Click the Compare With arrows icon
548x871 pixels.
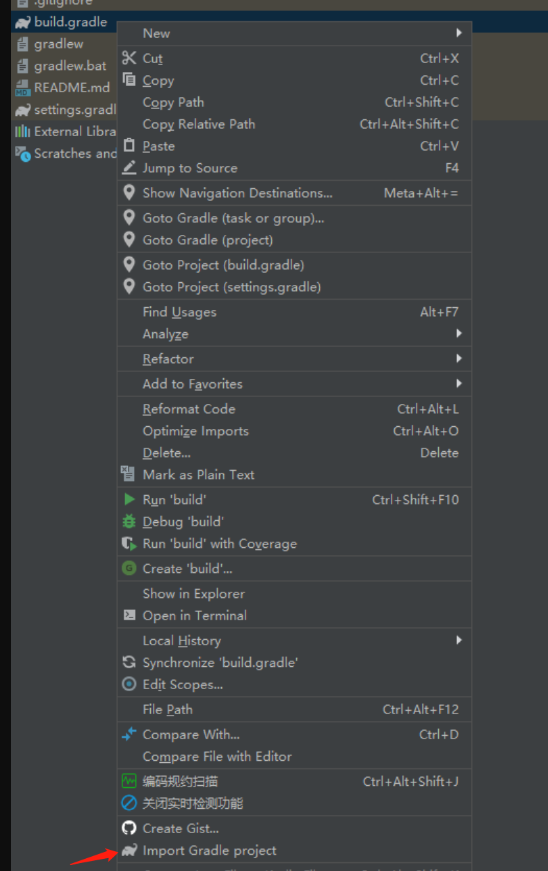129,734
